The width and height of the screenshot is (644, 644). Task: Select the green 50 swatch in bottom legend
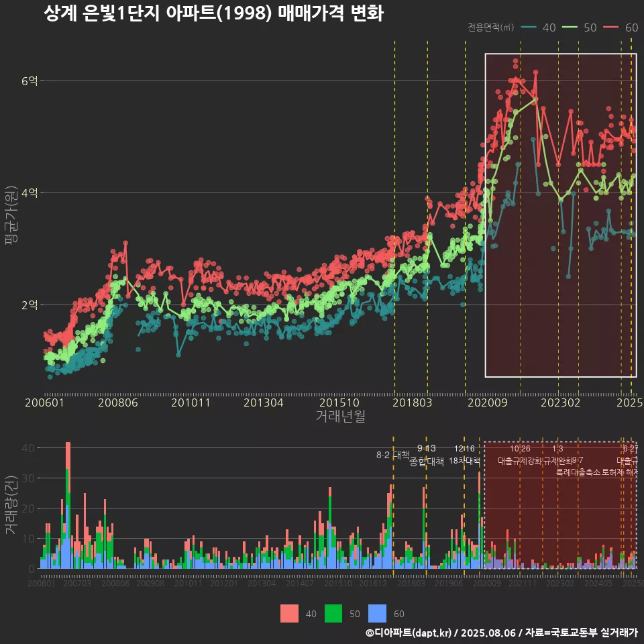333,614
